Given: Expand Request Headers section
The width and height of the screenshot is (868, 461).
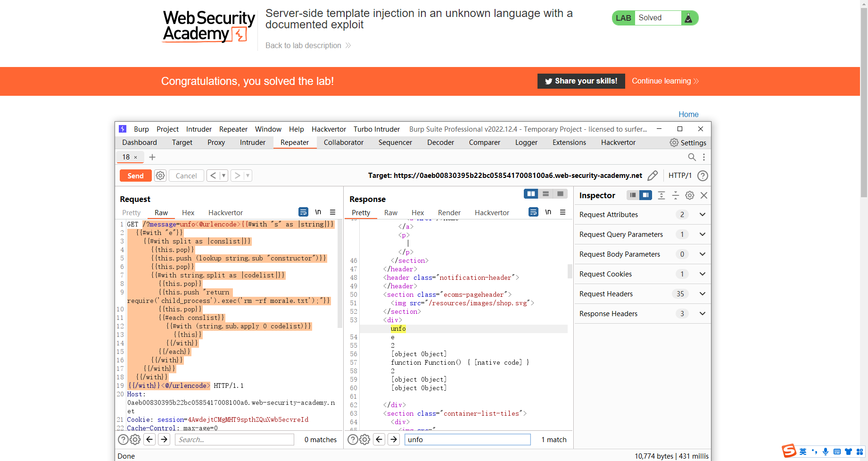Looking at the screenshot, I should [x=703, y=294].
